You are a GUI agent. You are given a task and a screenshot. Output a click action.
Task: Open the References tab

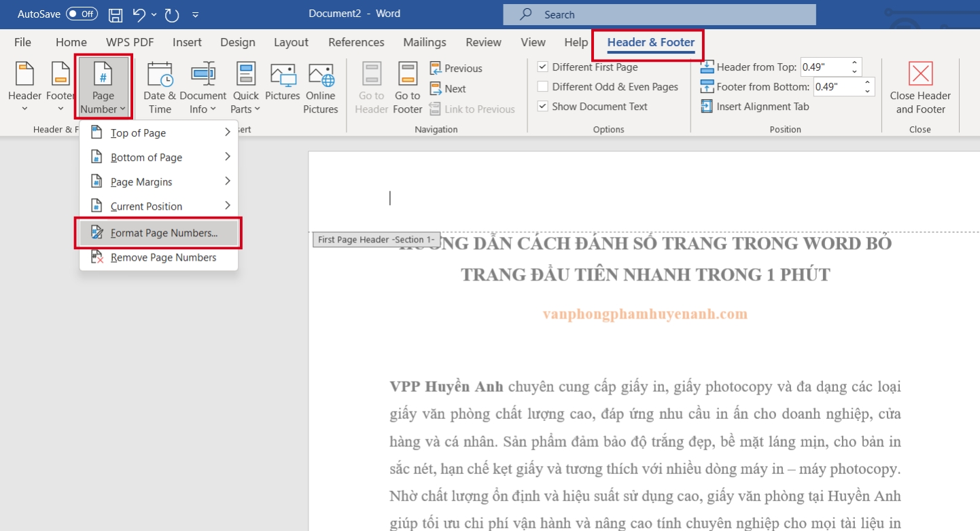click(x=356, y=42)
